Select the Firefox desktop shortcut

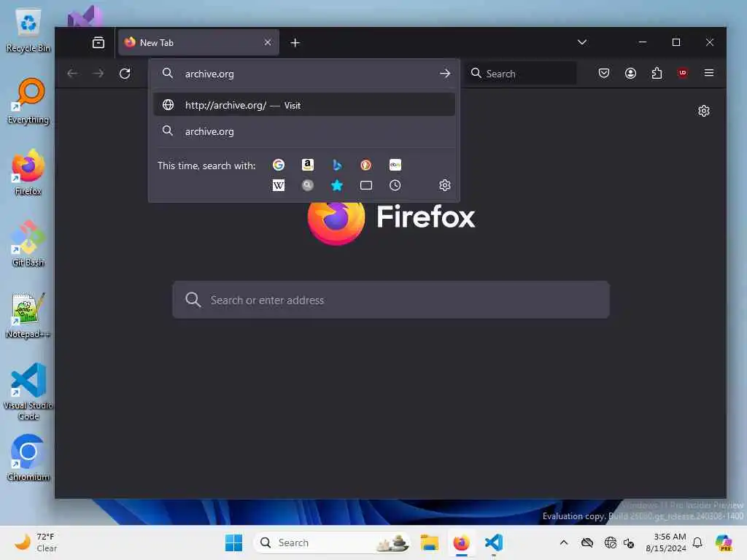[x=28, y=172]
